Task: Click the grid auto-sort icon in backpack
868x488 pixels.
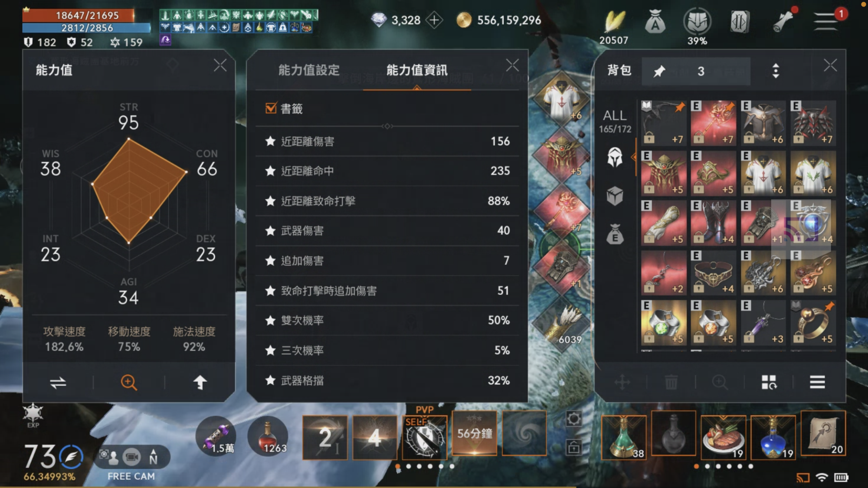Action: click(x=769, y=382)
